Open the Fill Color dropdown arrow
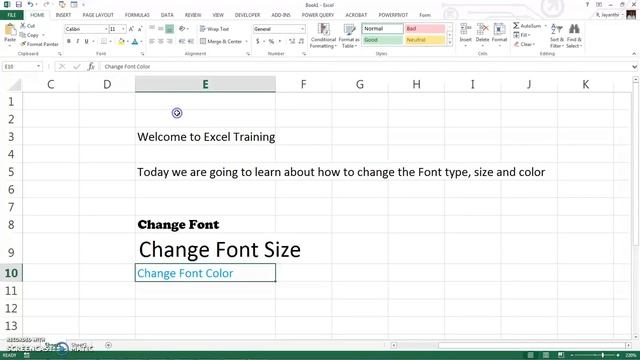Viewport: 640px width, 360px height. [127, 42]
